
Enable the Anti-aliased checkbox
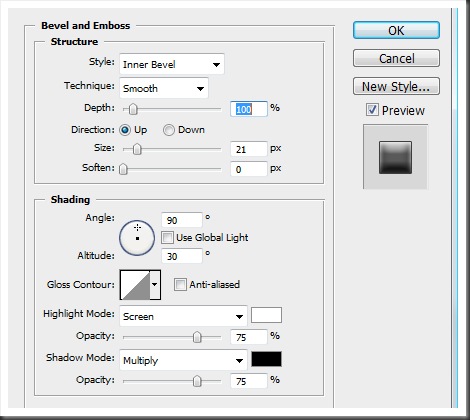(x=180, y=285)
